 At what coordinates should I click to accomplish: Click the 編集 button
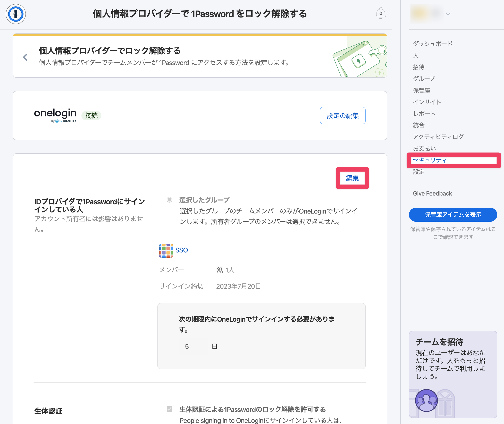coord(352,178)
